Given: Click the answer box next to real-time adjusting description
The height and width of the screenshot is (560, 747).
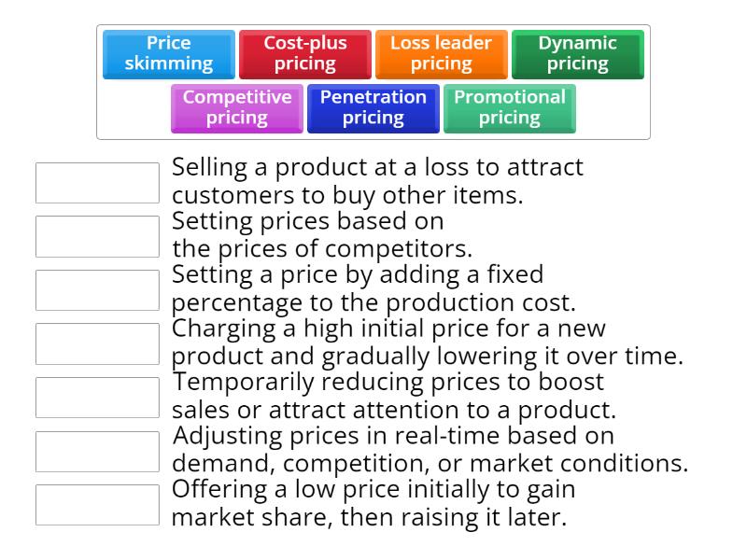Looking at the screenshot, I should click(97, 451).
